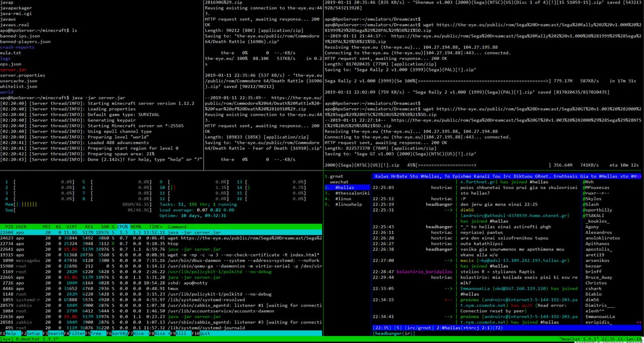This screenshot has height=343, width=644.
Task: Click nick EmmanoueLLa in nicklist
Action: 601,316
